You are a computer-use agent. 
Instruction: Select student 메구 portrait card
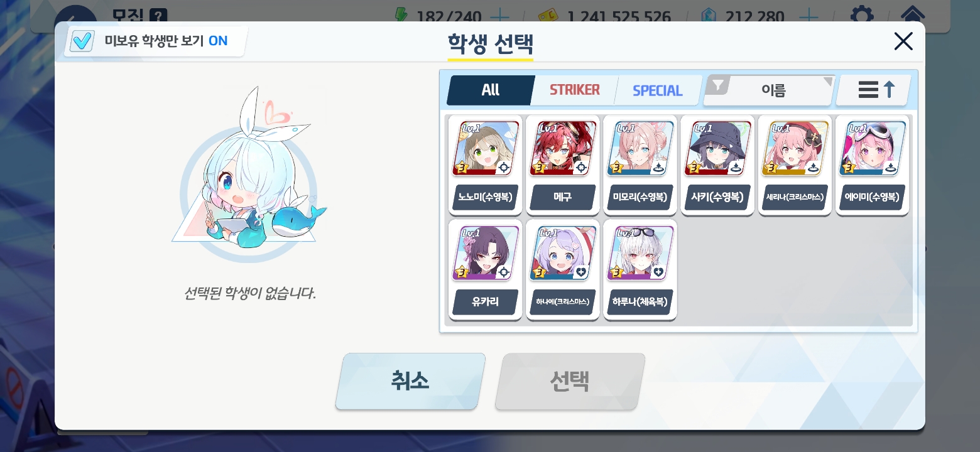click(562, 165)
